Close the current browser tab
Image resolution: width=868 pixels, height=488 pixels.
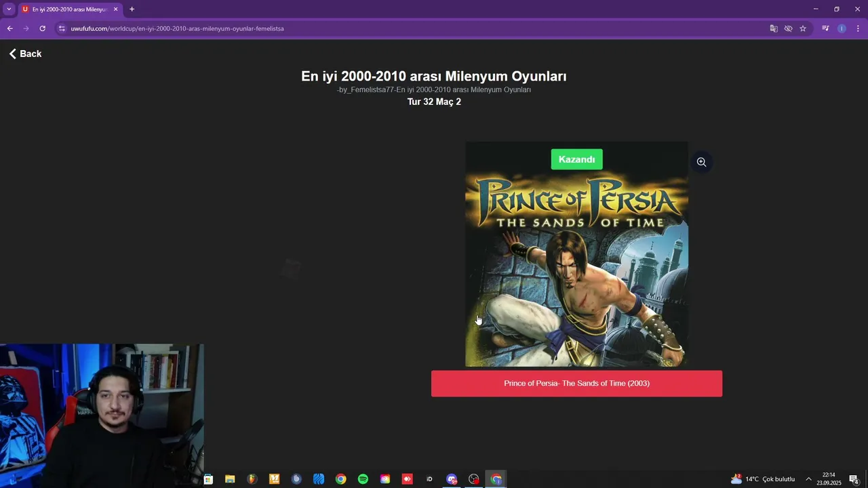click(115, 9)
